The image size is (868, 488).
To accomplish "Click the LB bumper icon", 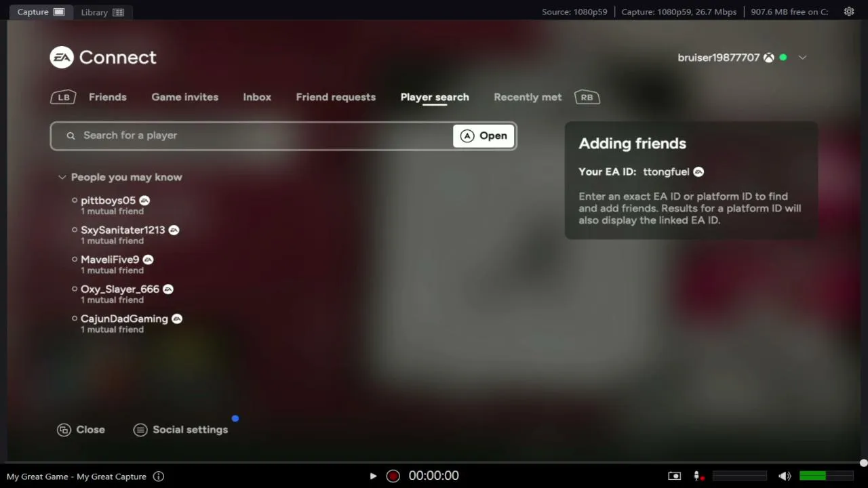I will click(63, 97).
